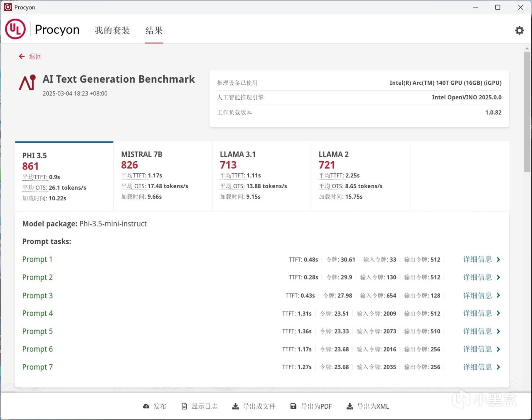Screen dimensions: 532x420
Task: Expand Prompt 3 details chevron
Action: pos(498,295)
